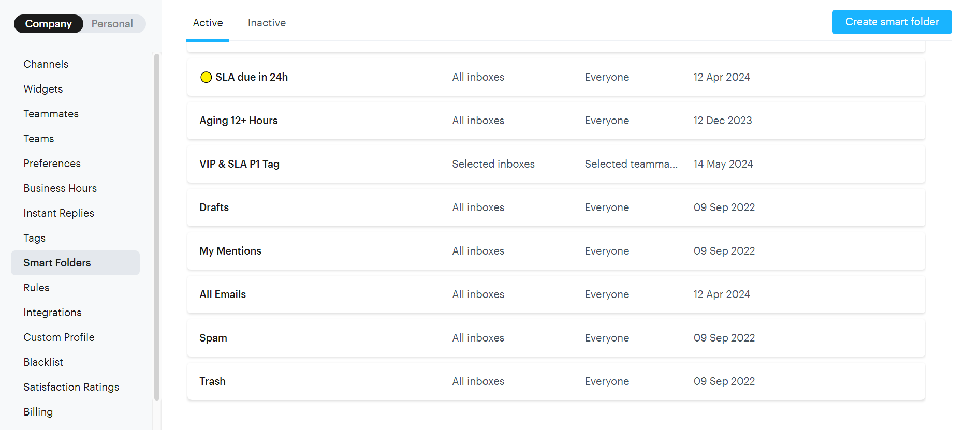The height and width of the screenshot is (430, 980).
Task: Go to Satisfaction Ratings
Action: point(71,387)
